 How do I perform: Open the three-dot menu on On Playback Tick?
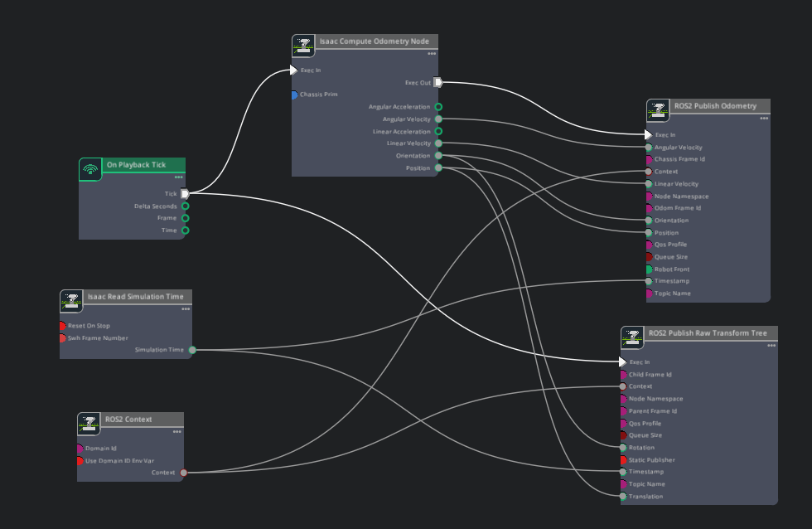pos(179,177)
